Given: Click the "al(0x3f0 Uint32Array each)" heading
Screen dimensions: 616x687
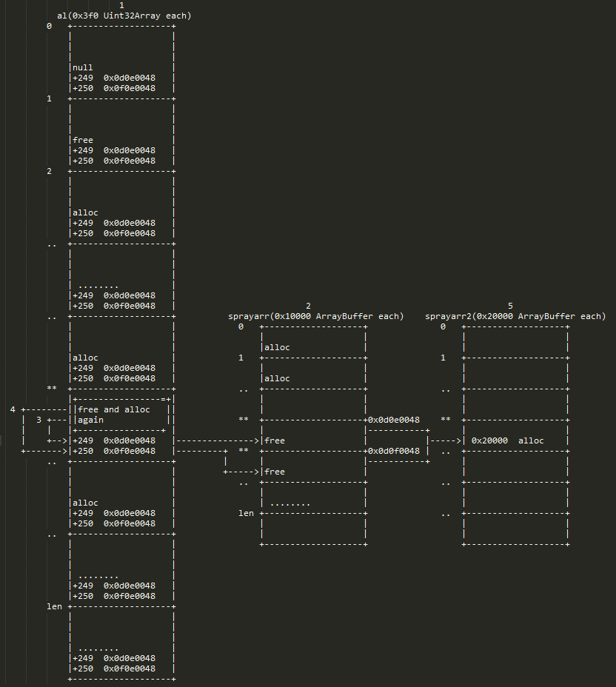Looking at the screenshot, I should 124,16.
